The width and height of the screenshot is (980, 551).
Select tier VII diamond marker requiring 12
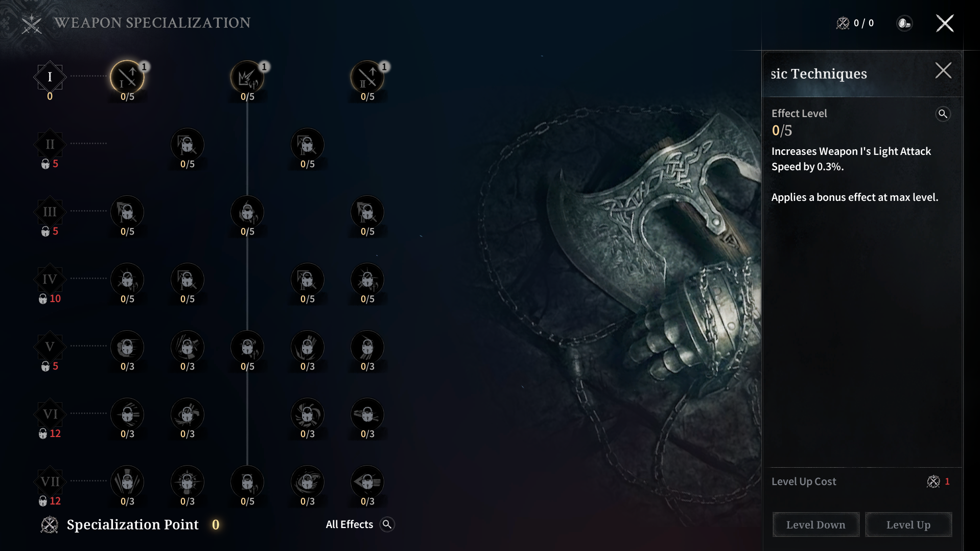pos(50,481)
